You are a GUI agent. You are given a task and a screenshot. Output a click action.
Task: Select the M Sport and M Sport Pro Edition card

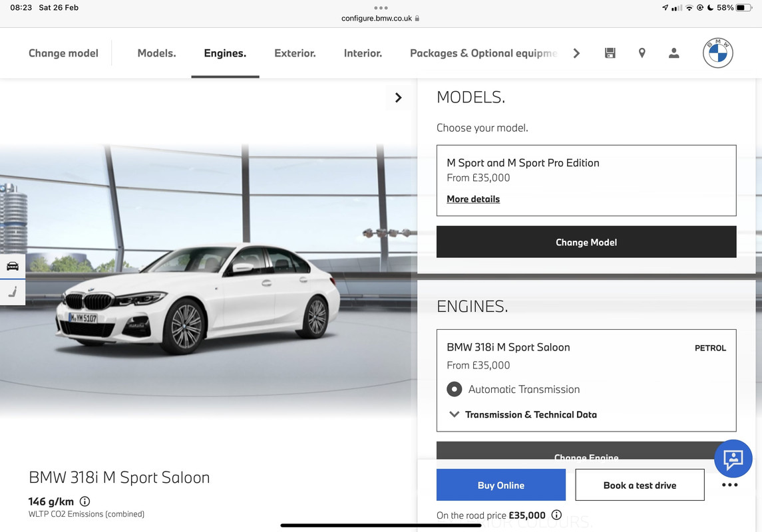[586, 181]
